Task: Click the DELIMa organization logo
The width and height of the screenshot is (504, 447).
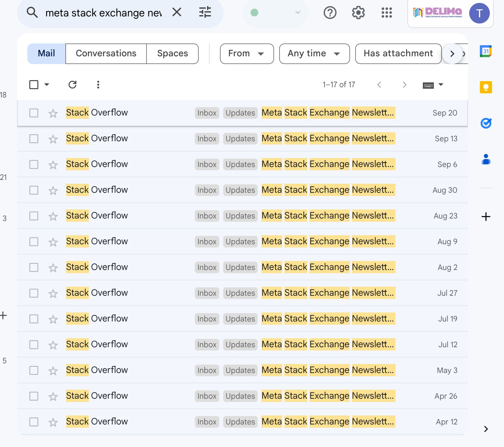Action: pyautogui.click(x=437, y=13)
